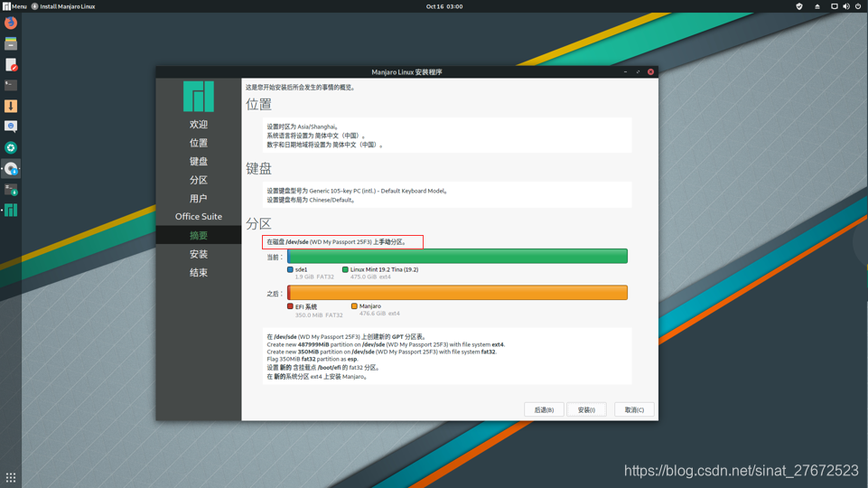Open the terminal installer dock icon
This screenshot has height=488, width=868.
(x=11, y=190)
